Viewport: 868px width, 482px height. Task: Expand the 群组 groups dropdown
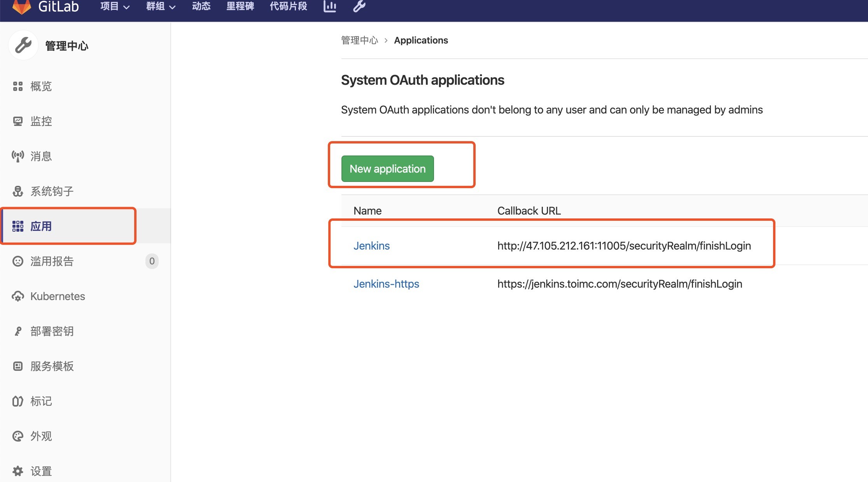[161, 6]
